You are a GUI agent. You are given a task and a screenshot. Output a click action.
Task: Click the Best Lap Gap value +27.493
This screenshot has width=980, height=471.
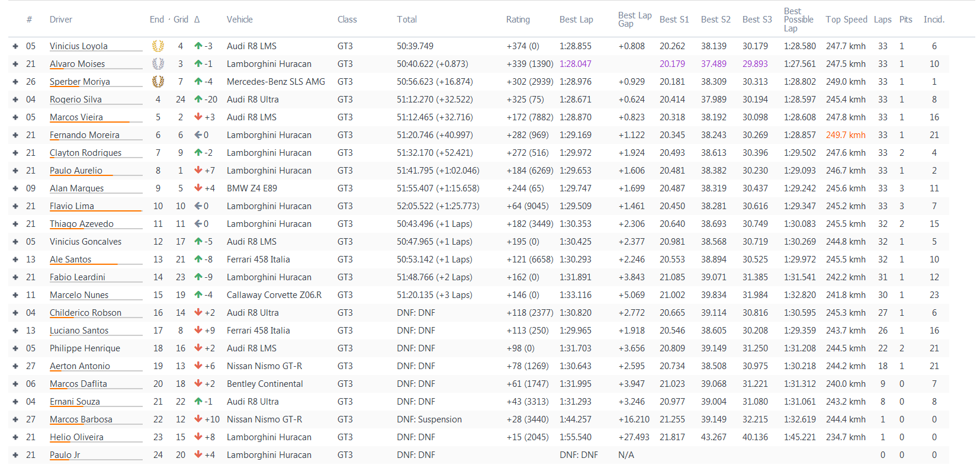tap(634, 437)
